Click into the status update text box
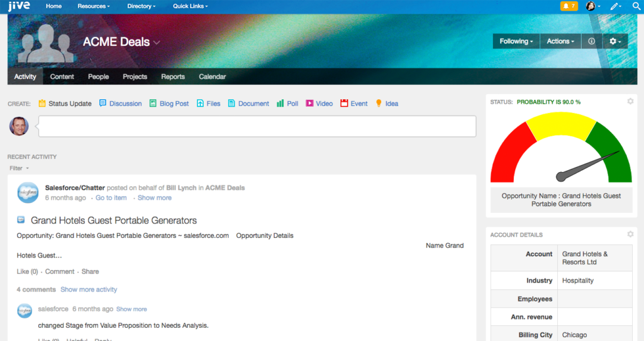This screenshot has width=644, height=341. coord(257,126)
